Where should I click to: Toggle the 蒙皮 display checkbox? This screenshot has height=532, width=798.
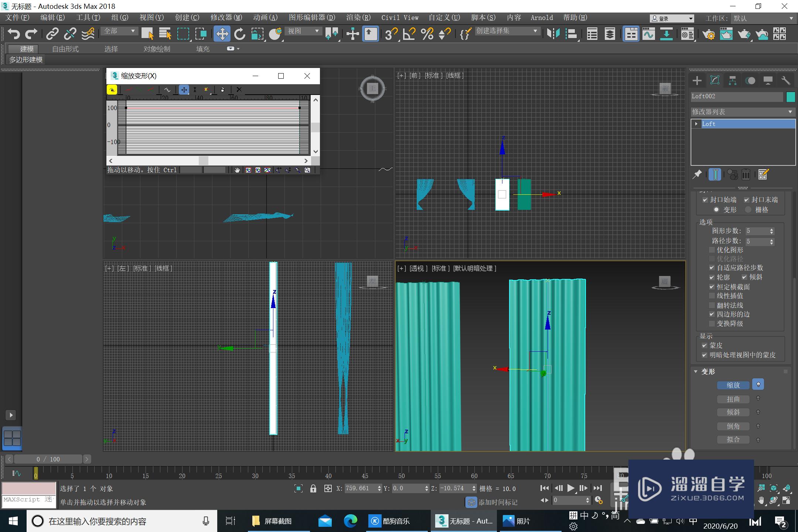tap(705, 345)
